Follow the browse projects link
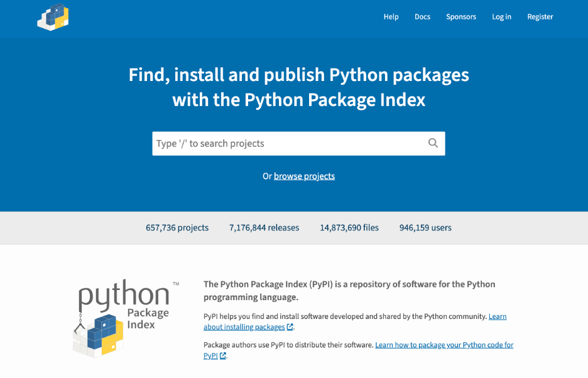588x378 pixels. click(x=304, y=176)
